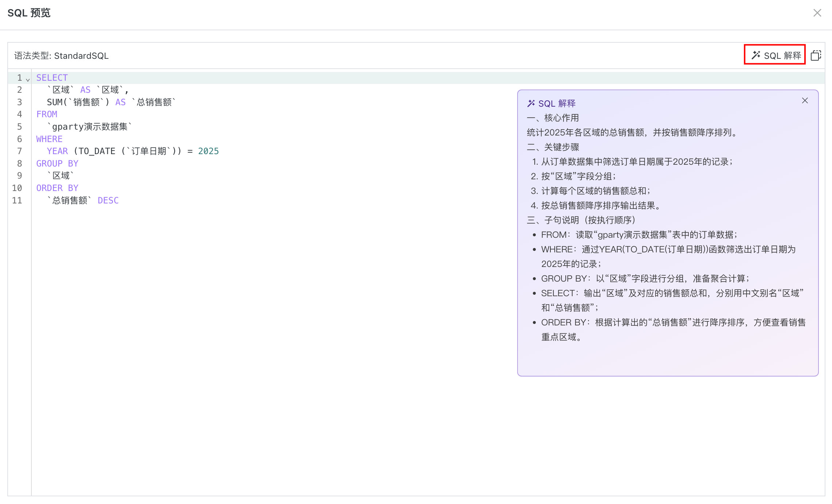Click the YEAR function in WHERE clause
This screenshot has width=832, height=504.
57,151
